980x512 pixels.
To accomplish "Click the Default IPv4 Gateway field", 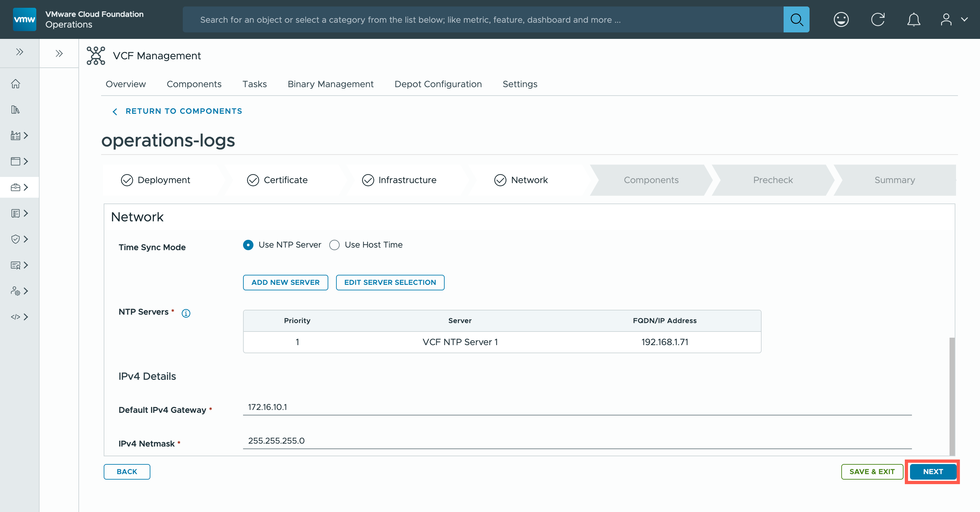I will pos(577,407).
